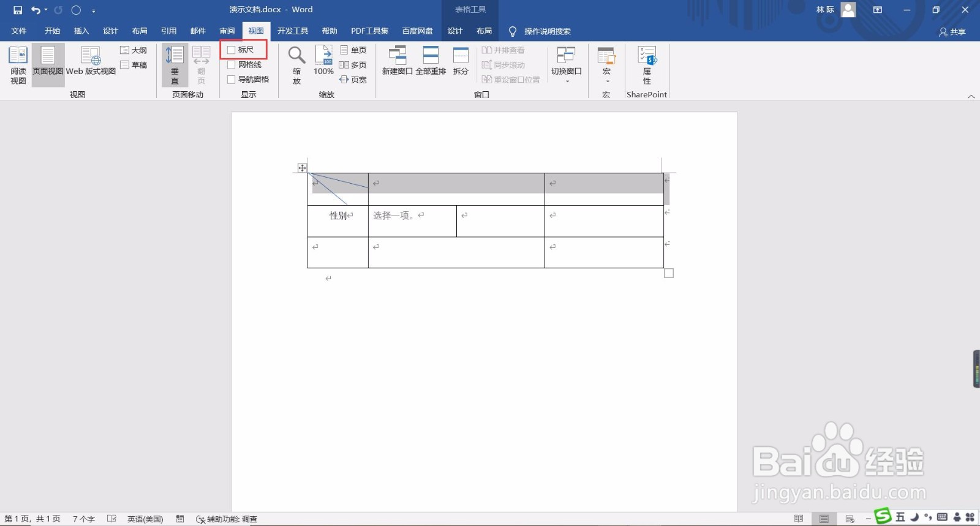
Task: Choose vertical page movement (垂直)
Action: pyautogui.click(x=175, y=66)
